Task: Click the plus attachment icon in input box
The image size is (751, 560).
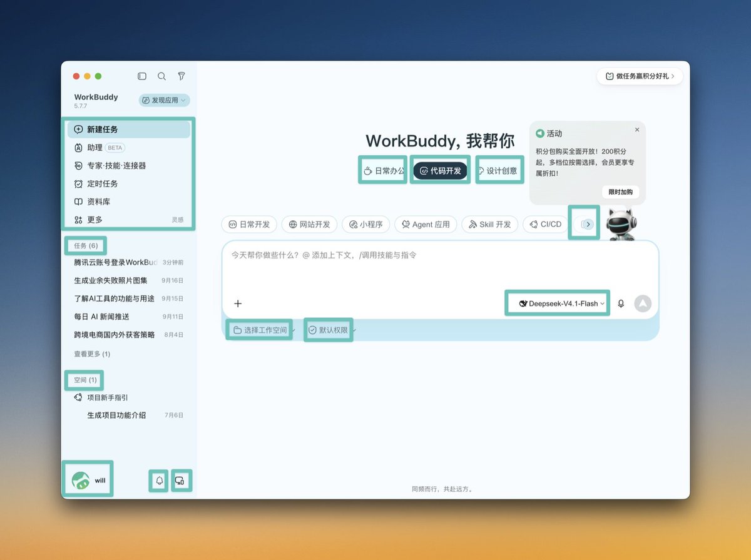Action: coord(238,303)
